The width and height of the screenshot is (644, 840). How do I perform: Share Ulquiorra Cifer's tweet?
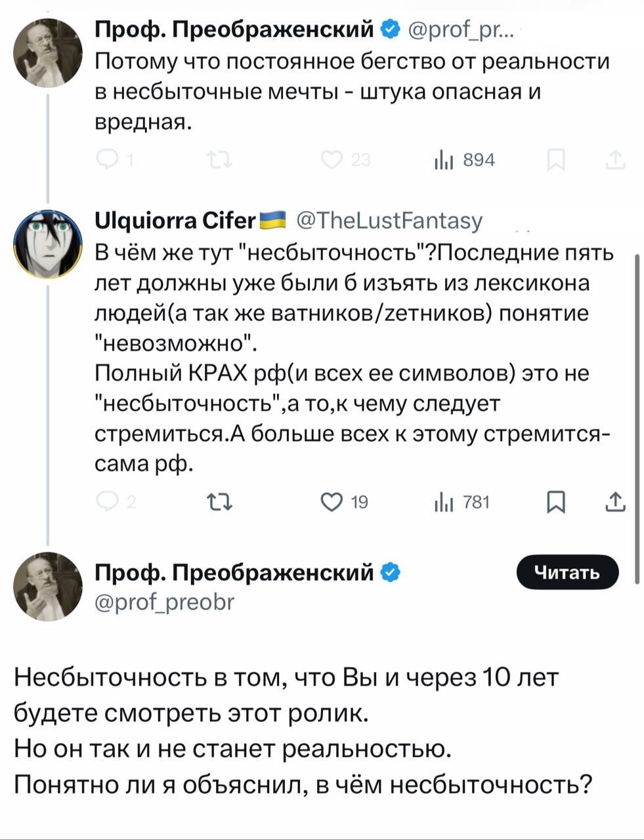615,503
